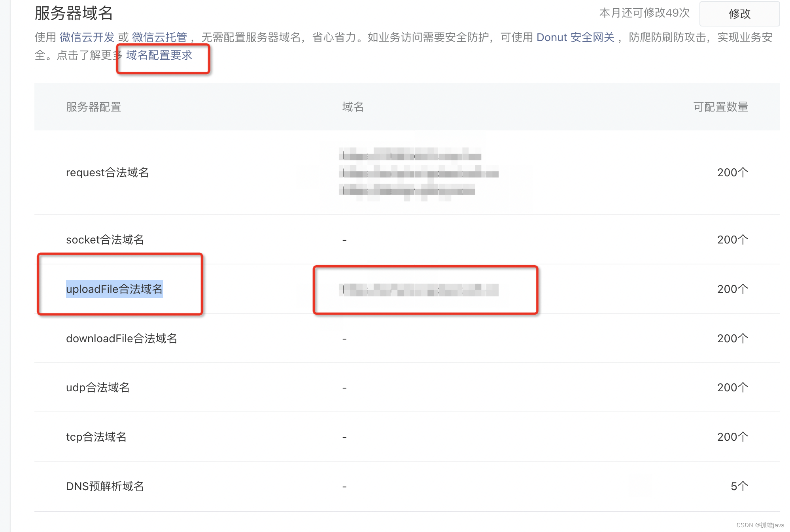Viewport: 790px width, 532px height.
Task: Click 200个 in the downloadFile合法域名 row
Action: coord(733,339)
